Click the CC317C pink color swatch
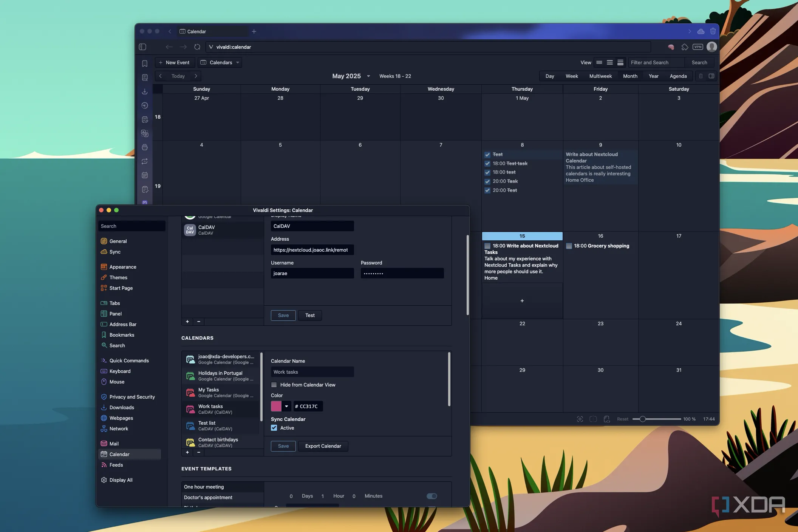This screenshot has height=532, width=798. [276, 406]
